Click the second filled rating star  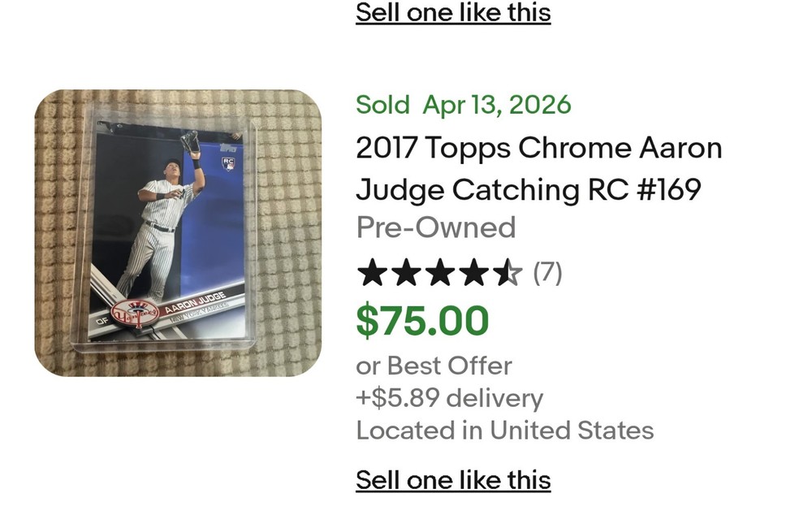(406, 274)
